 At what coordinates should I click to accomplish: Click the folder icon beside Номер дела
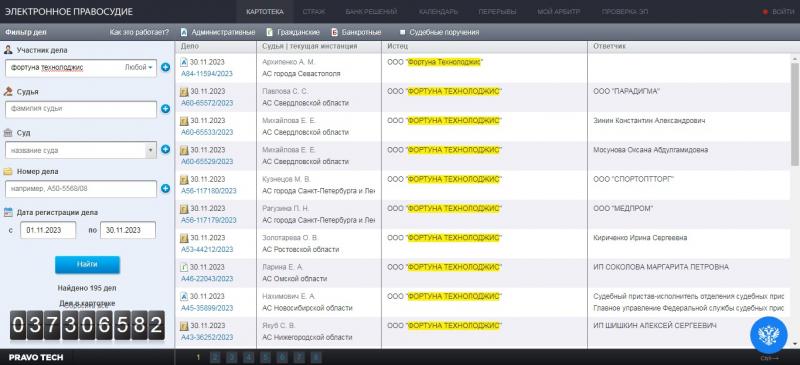pyautogui.click(x=8, y=172)
